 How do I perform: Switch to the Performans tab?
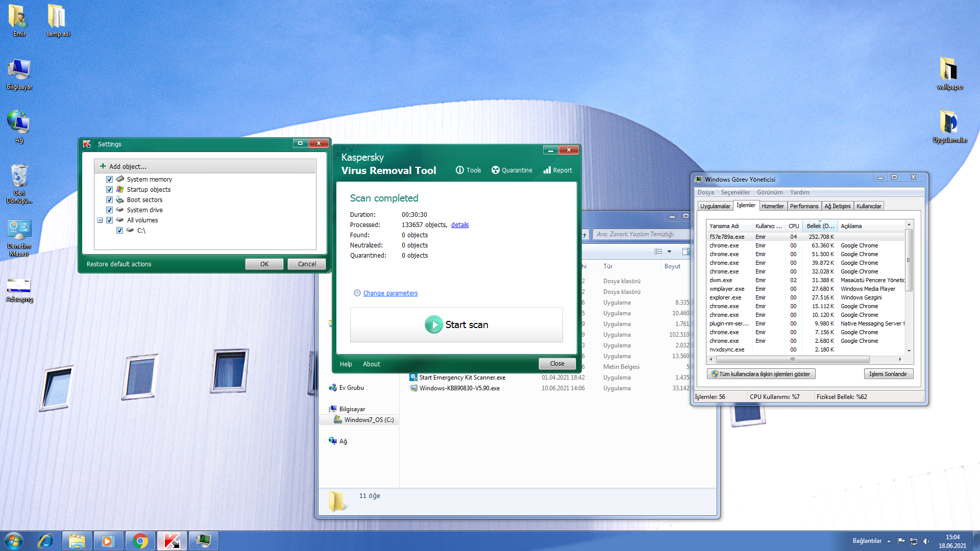[x=803, y=206]
